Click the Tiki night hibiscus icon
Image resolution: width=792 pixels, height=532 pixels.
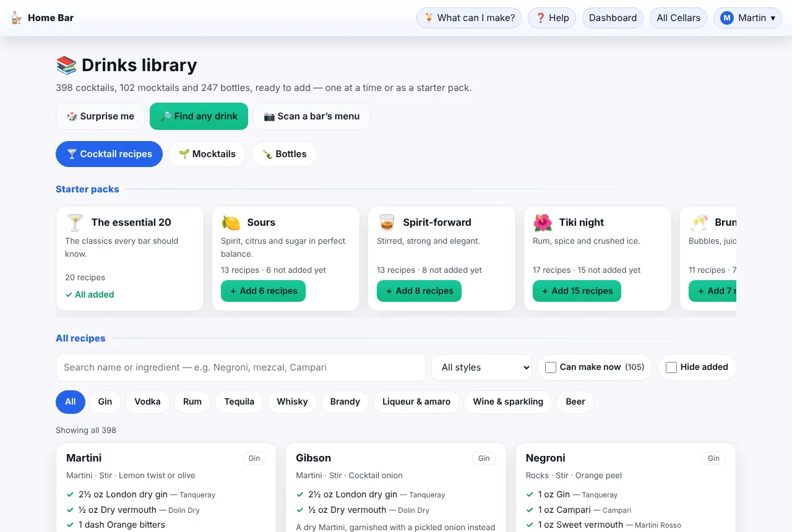543,223
